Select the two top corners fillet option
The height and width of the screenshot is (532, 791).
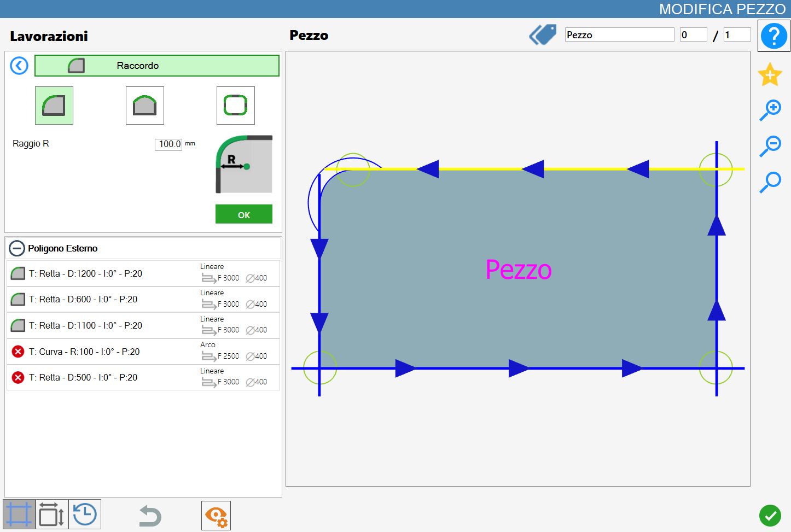pos(145,106)
